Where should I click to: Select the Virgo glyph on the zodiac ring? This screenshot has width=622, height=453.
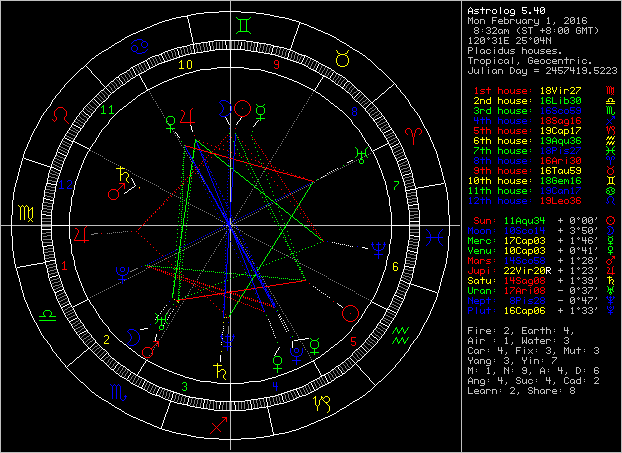[22, 213]
